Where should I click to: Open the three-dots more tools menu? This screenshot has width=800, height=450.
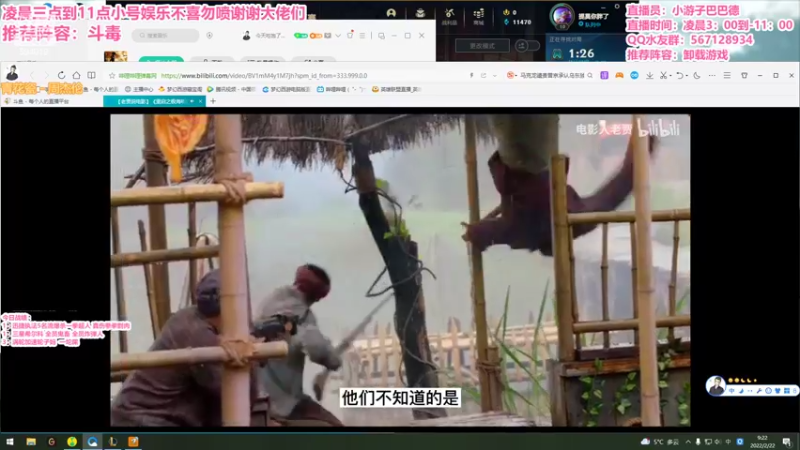pos(712,76)
